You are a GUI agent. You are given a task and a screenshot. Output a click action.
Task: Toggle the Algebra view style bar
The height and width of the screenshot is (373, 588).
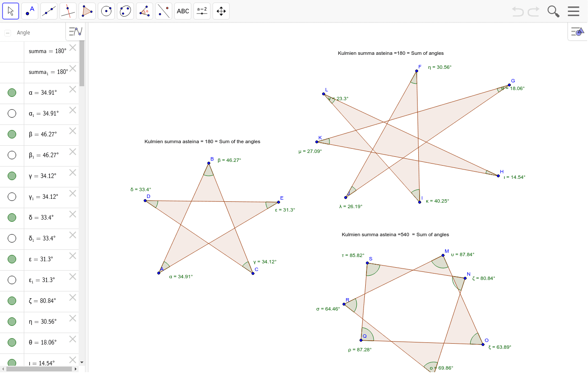76,31
